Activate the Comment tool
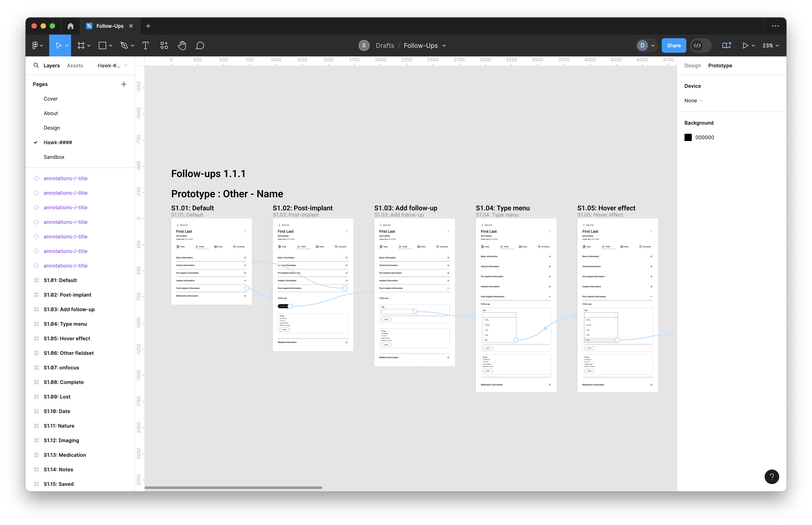The height and width of the screenshot is (525, 812). 200,46
